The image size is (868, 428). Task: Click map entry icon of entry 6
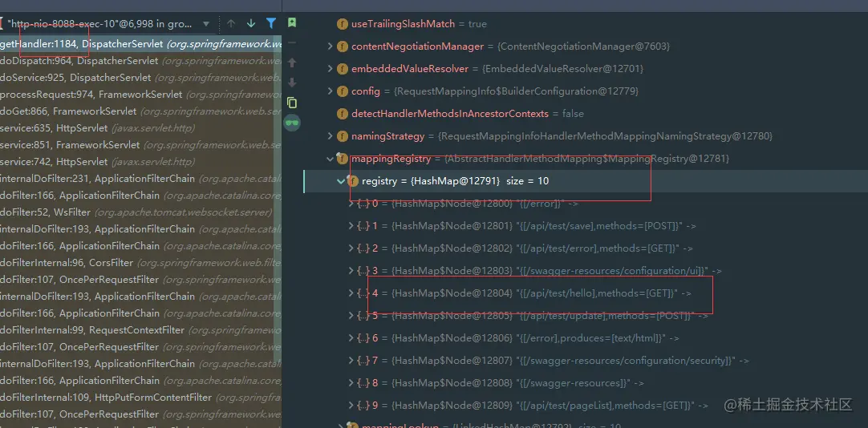pyautogui.click(x=363, y=338)
